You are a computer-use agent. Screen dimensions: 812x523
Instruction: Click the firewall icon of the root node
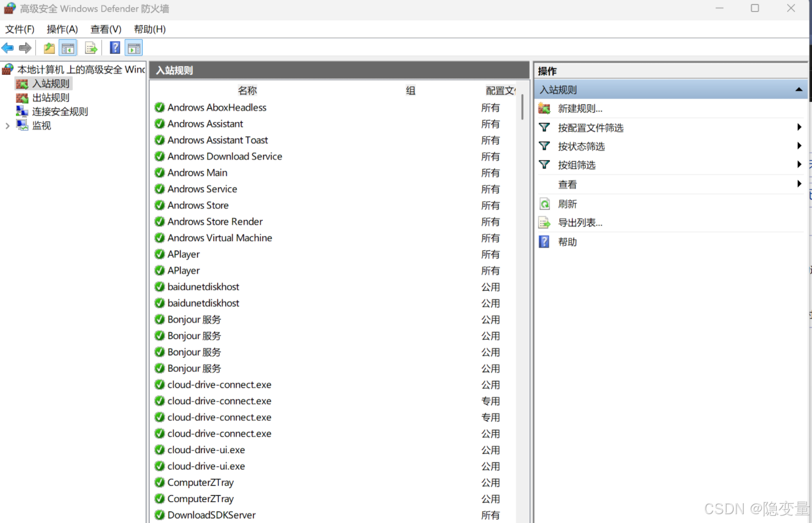click(x=8, y=69)
